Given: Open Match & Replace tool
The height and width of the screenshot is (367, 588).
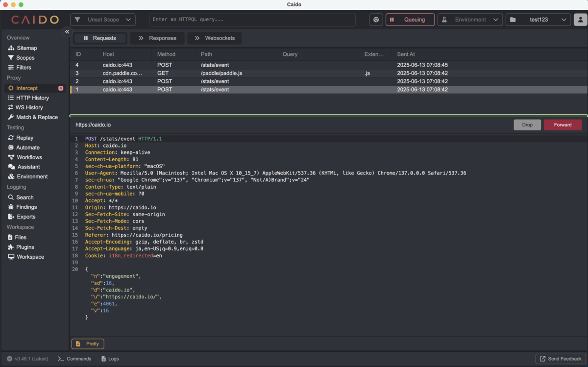Looking at the screenshot, I should 33,117.
